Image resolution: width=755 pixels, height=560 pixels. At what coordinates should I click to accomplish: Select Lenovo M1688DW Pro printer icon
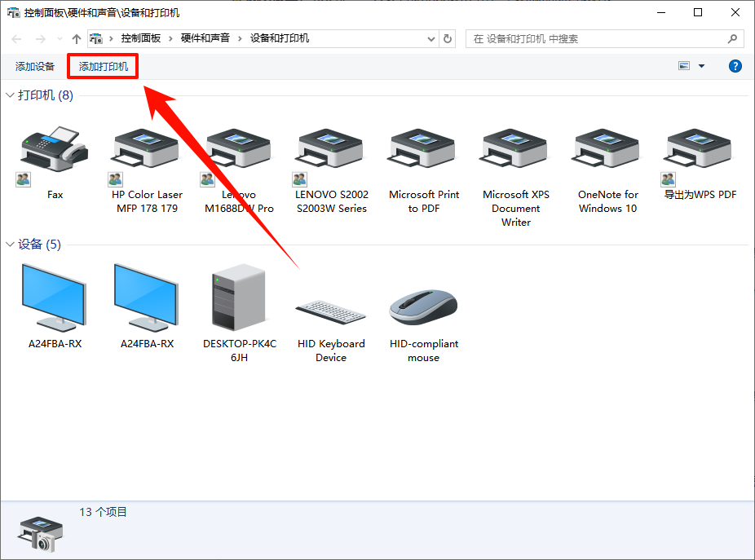click(238, 149)
